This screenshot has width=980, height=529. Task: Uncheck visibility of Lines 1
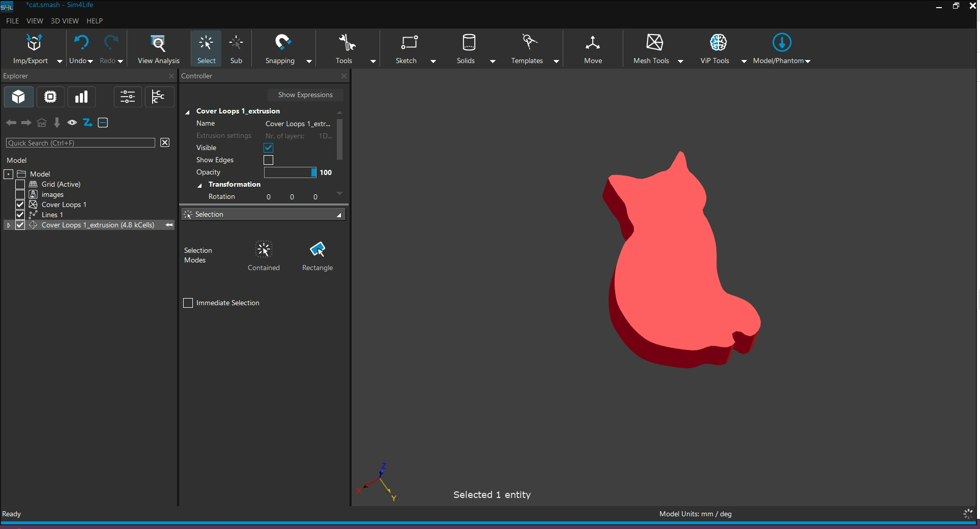click(20, 215)
